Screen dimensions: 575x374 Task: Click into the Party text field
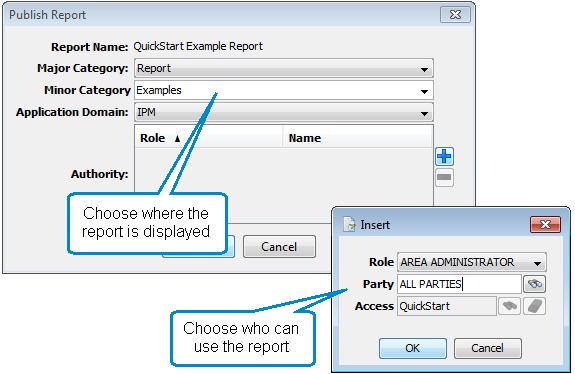459,284
